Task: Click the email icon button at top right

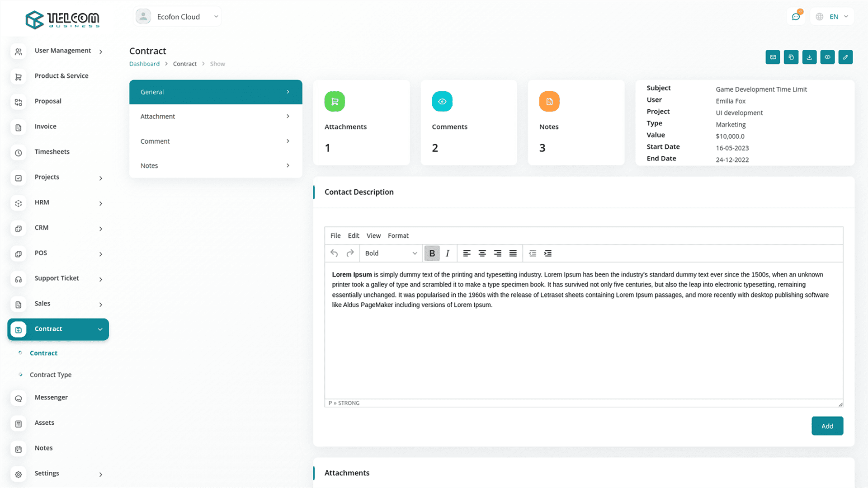Action: pos(773,57)
